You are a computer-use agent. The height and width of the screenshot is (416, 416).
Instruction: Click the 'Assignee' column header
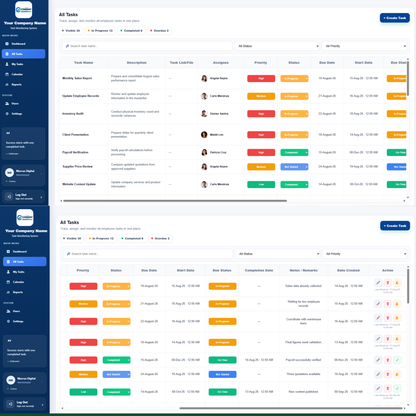tap(221, 63)
